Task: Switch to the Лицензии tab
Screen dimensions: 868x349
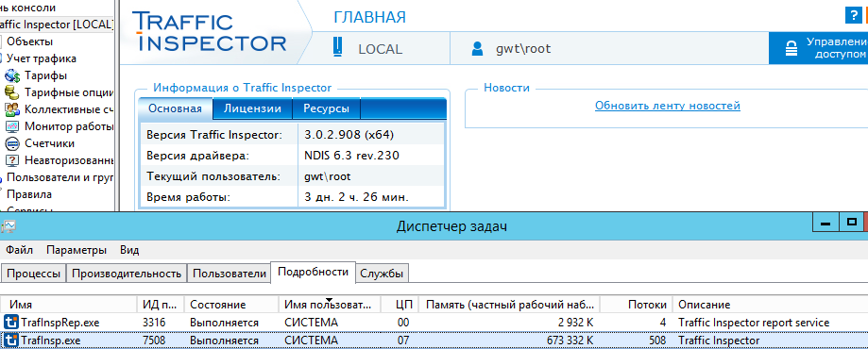Action: tap(252, 108)
